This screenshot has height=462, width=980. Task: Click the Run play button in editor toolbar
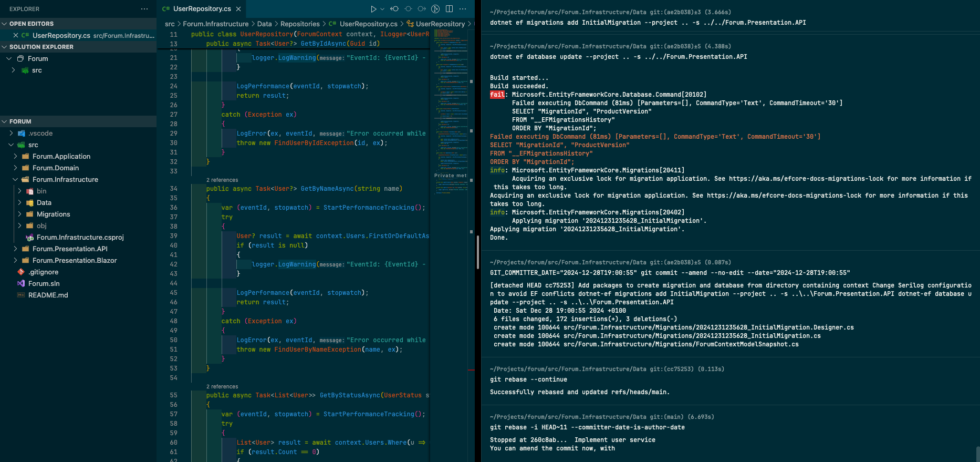pyautogui.click(x=373, y=9)
